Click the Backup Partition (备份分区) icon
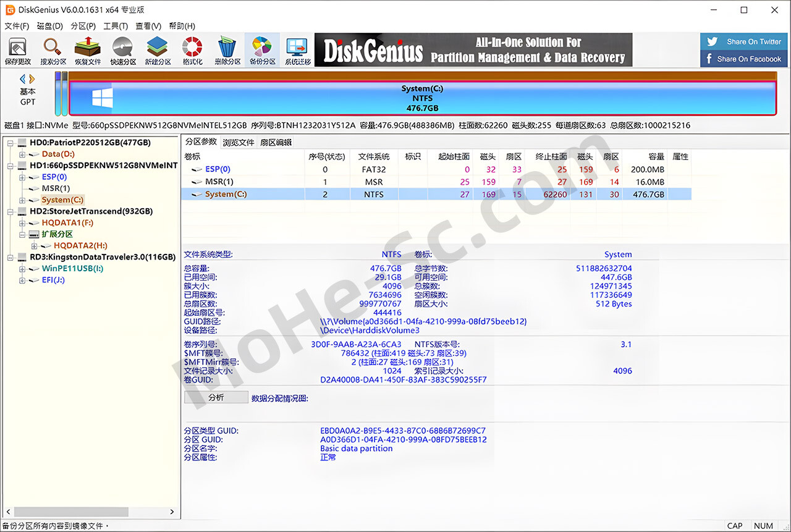 click(x=263, y=51)
